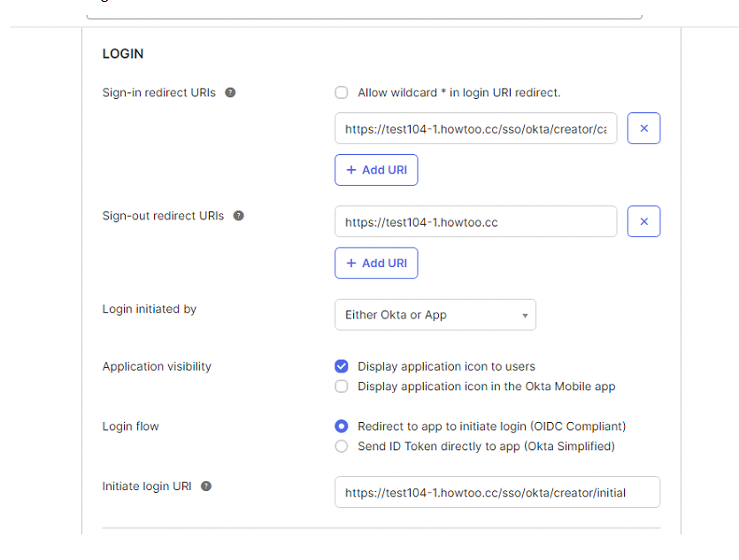
Task: Remove the sign-in redirect URI entry
Action: click(643, 128)
